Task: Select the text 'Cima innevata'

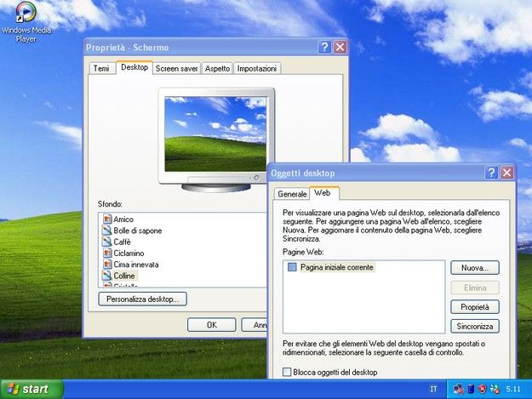Action: pyautogui.click(x=136, y=265)
